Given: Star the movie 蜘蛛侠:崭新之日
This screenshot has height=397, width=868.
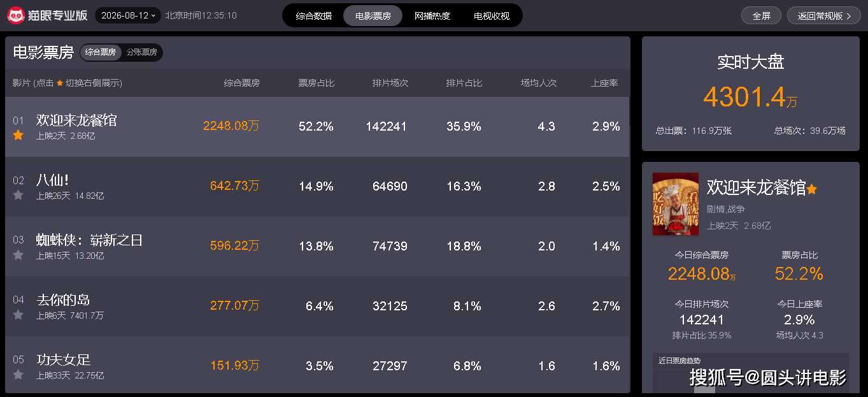Looking at the screenshot, I should click(18, 255).
